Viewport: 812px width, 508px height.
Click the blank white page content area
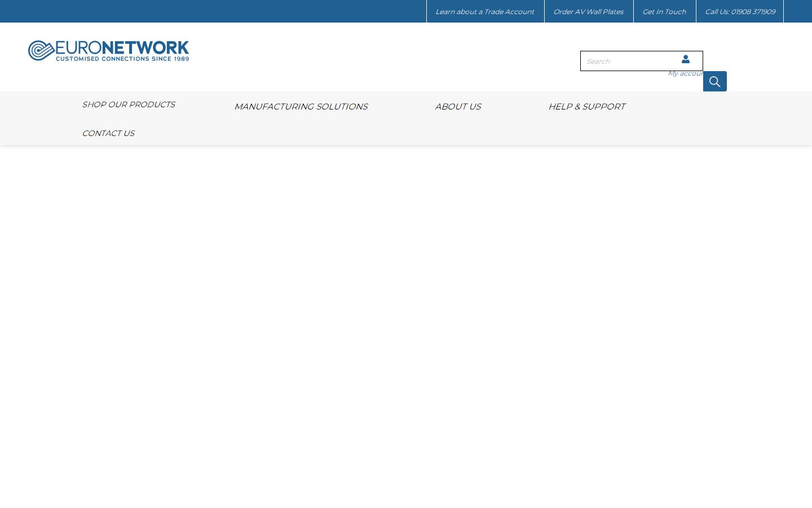406,327
